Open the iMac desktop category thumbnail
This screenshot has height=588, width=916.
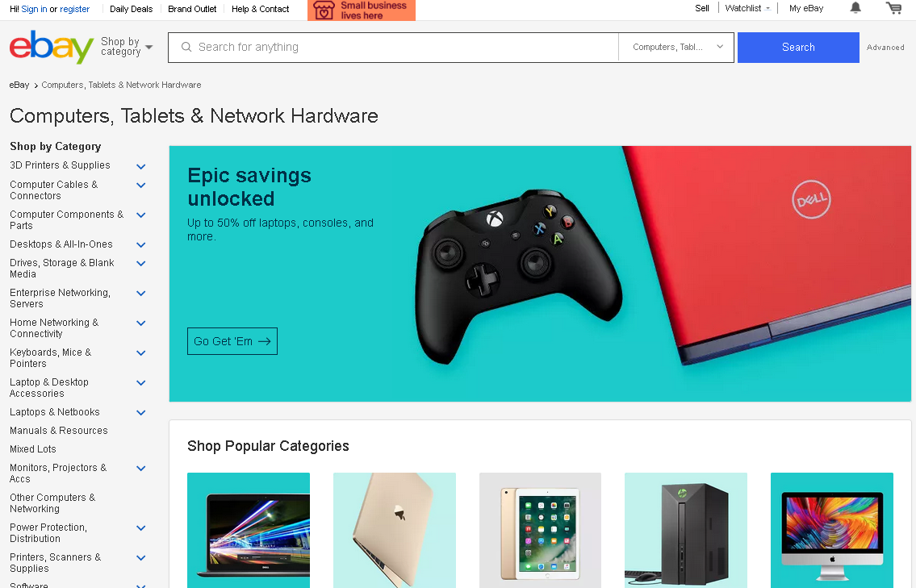point(832,530)
